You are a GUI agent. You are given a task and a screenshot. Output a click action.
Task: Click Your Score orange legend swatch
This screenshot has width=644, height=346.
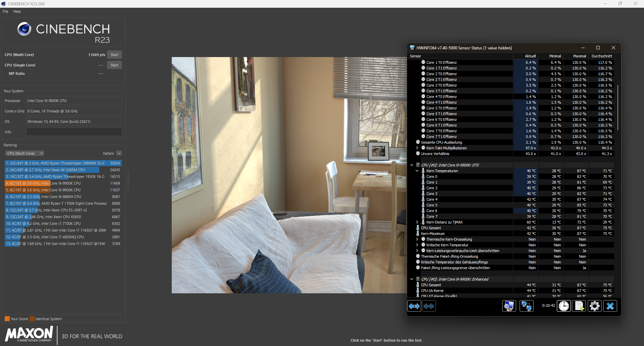(7, 318)
